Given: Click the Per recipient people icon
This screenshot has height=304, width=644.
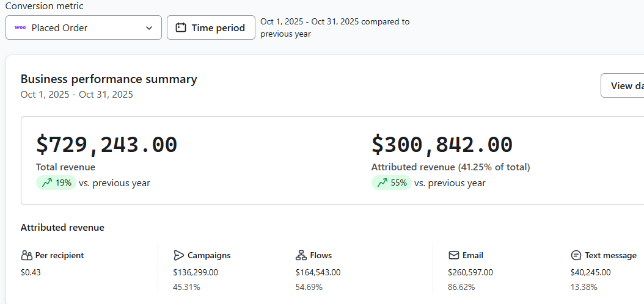Looking at the screenshot, I should coord(26,255).
